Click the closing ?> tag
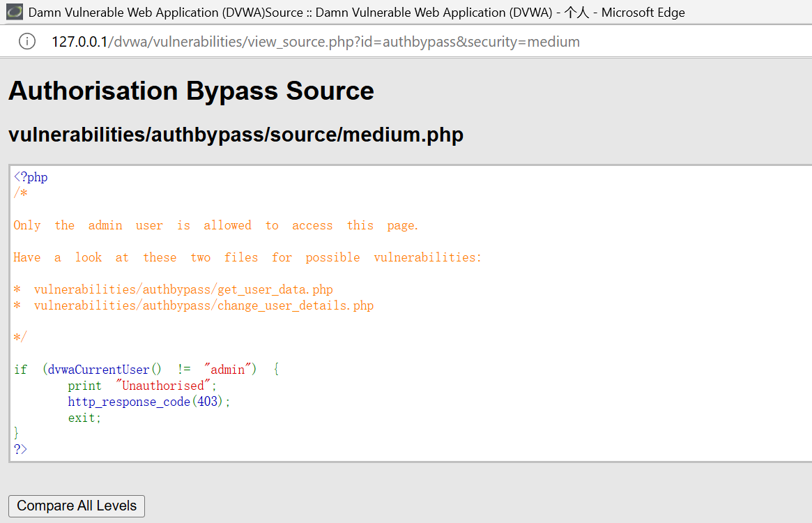Screen dimensions: 812x523 (20, 449)
